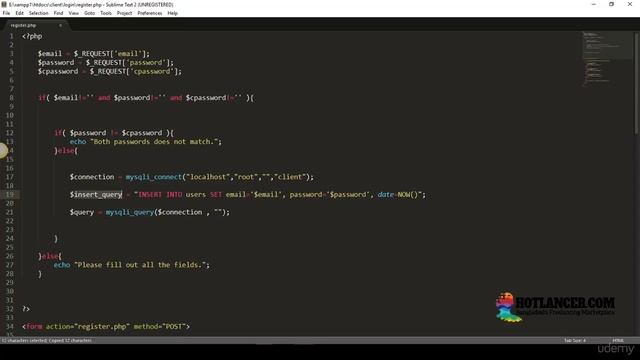The height and width of the screenshot is (360, 640).
Task: Click the INSERT INTO keywords in the query
Action: 160,195
